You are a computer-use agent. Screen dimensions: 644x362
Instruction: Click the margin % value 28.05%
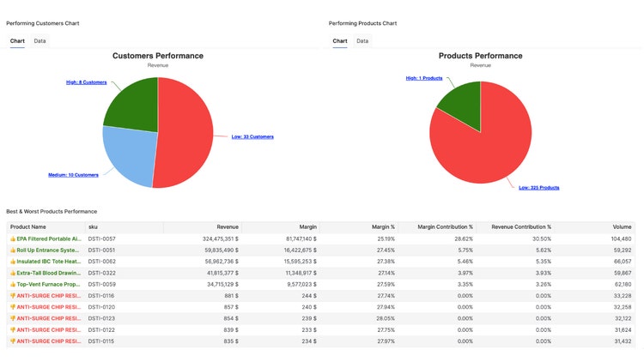[x=386, y=318]
